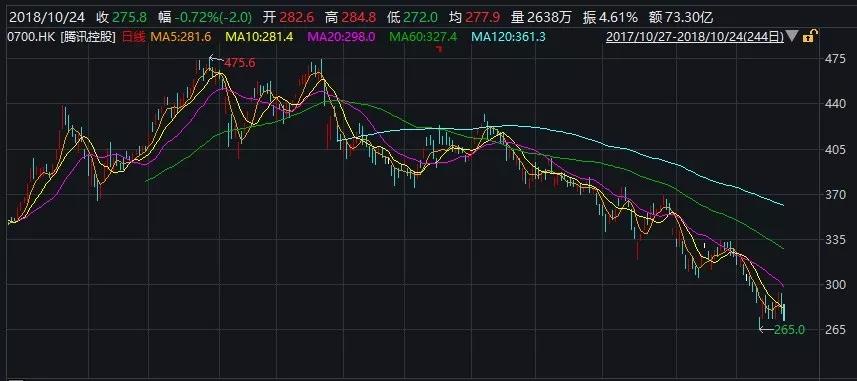Click the MA120:361.3 indicator label
The height and width of the screenshot is (381, 857).
tap(508, 37)
